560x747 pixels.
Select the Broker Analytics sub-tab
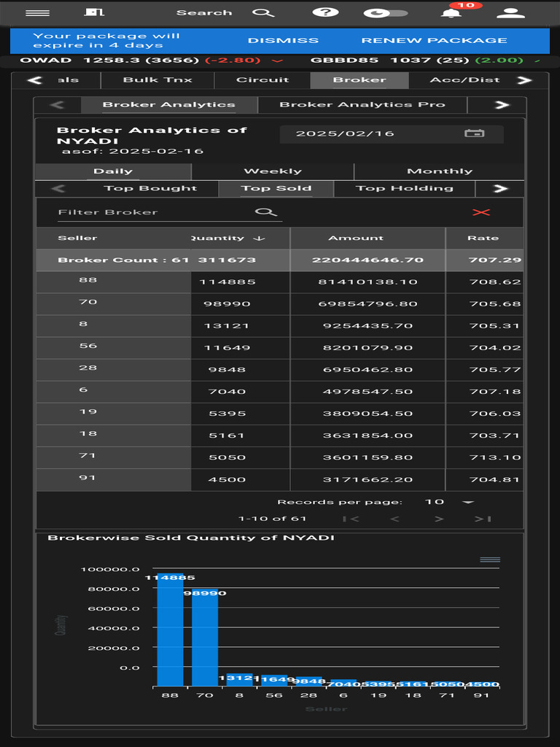tap(169, 105)
